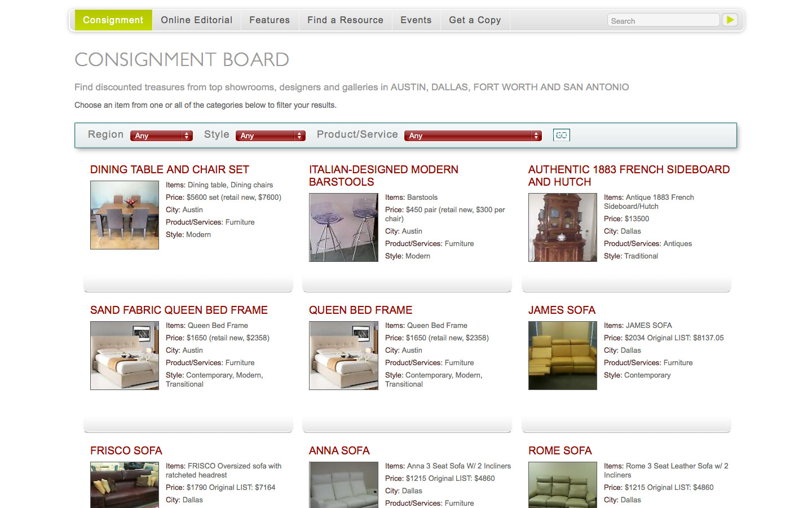Click price text '$5600 set (retail new, $7600)'
The width and height of the screenshot is (812, 508).
point(234,198)
